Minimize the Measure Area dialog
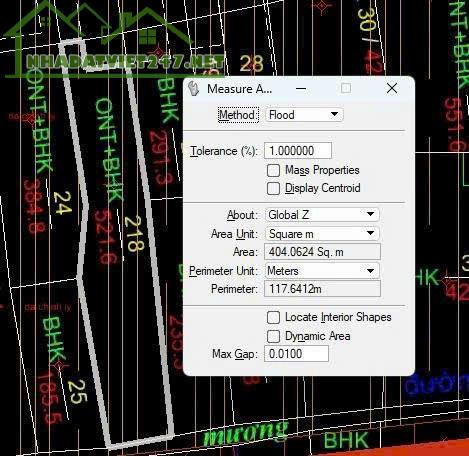The width and height of the screenshot is (469, 456). [x=301, y=89]
